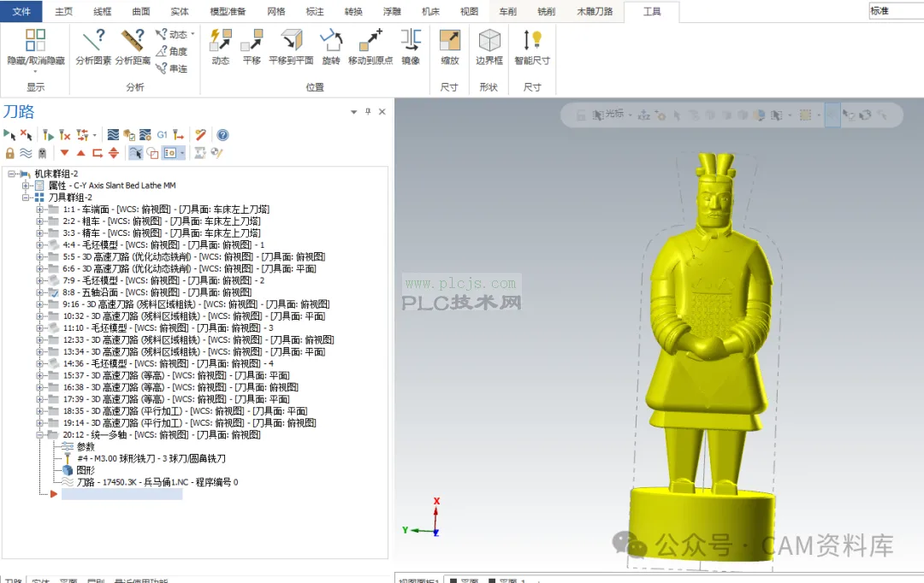Collapse the 刀具群组-2 tool group node
This screenshot has height=583, width=924.
(26, 197)
